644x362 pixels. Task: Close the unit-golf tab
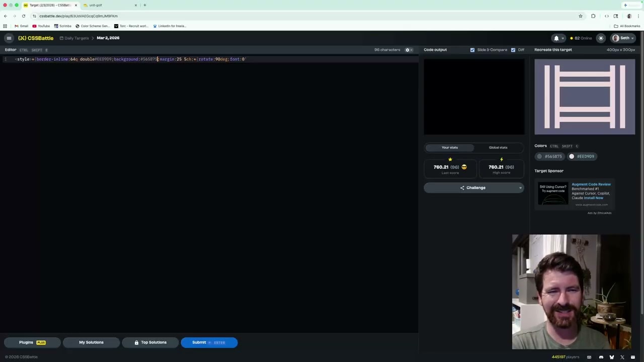pos(135,5)
